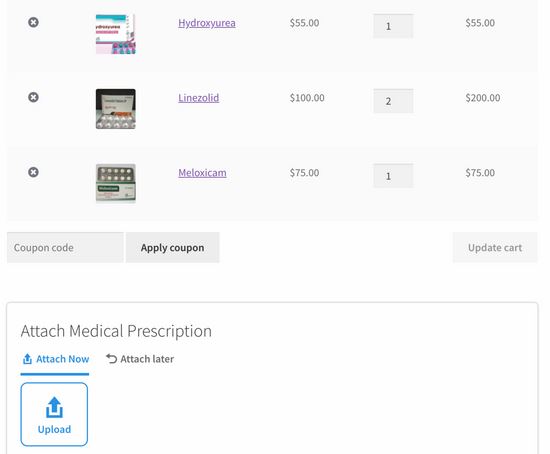Click the Attach Now upload icon
Viewport: 550px width, 454px height.
[x=27, y=359]
